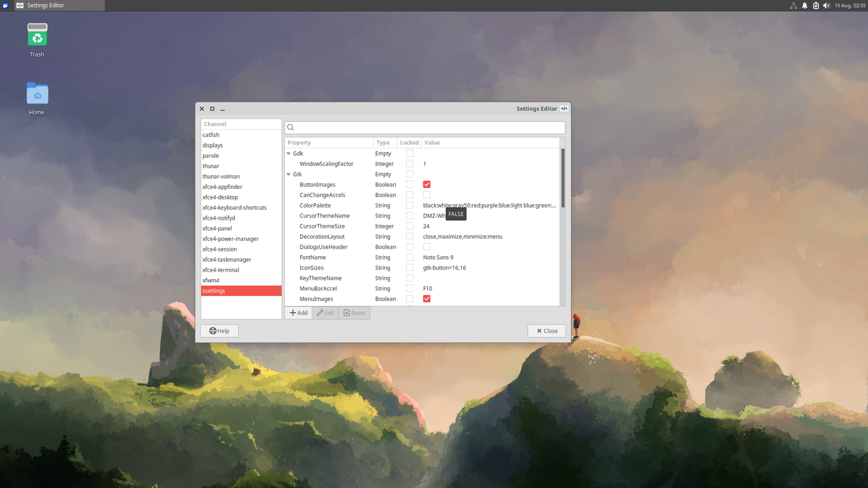
Task: Toggle the CanChangeAccels value checkbox
Action: (x=426, y=195)
